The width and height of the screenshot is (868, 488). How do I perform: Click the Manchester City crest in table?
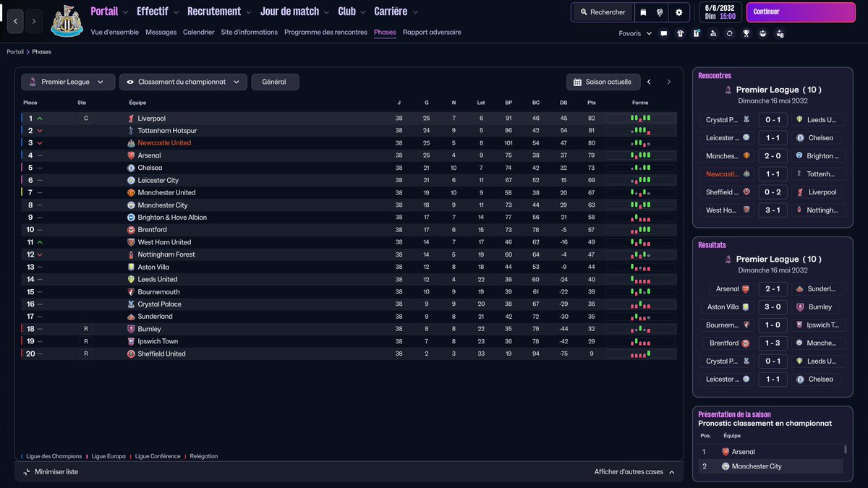pyautogui.click(x=131, y=205)
